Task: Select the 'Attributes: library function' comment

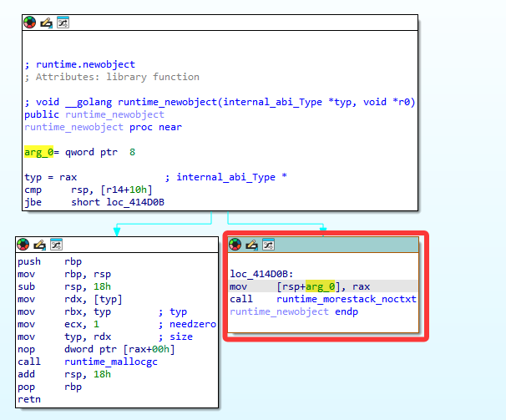Action: (x=118, y=77)
